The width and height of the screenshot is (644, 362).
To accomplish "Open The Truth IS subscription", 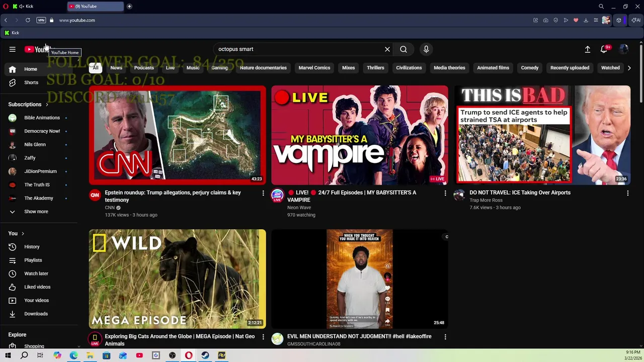I will (39, 185).
